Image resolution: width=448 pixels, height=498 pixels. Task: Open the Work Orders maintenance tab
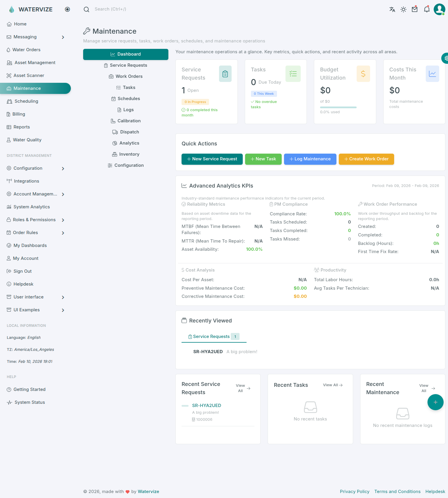pyautogui.click(x=126, y=76)
